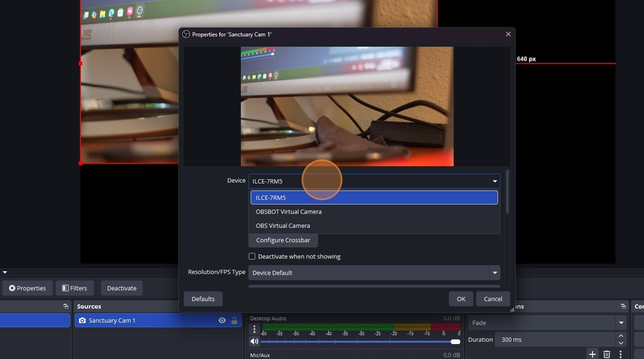Open transition three-dot properties menu
644x359 pixels.
pyautogui.click(x=620, y=354)
